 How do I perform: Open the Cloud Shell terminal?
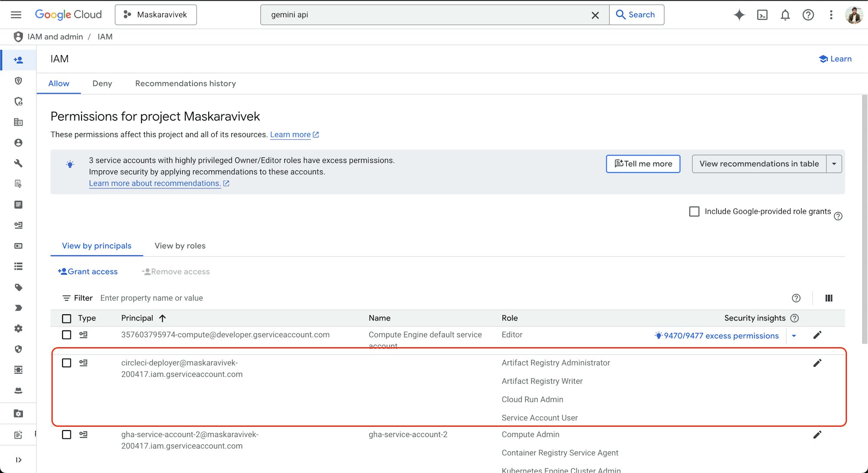click(762, 14)
